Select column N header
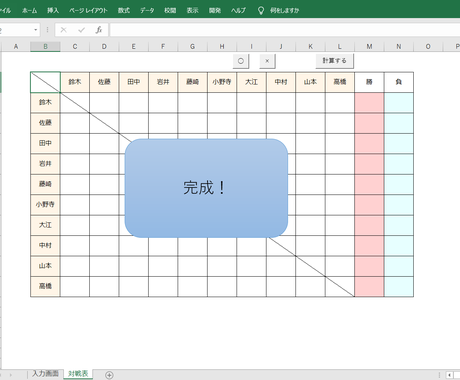This screenshot has height=380, width=460. pos(399,47)
